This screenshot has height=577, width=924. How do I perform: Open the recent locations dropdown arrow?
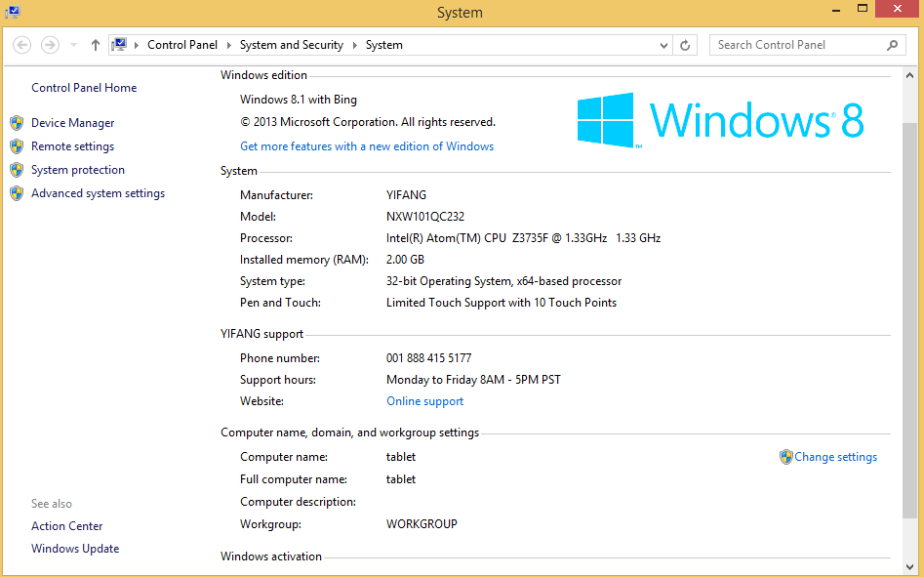[73, 45]
